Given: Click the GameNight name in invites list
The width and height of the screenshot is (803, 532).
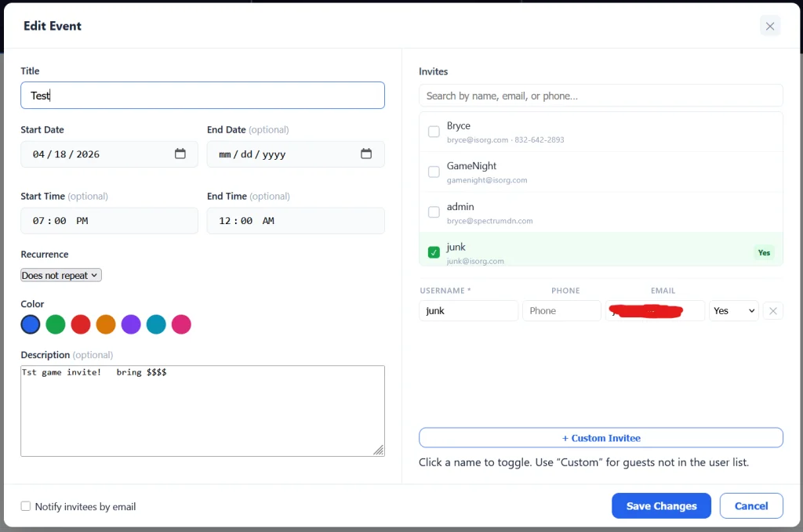Looking at the screenshot, I should point(471,166).
